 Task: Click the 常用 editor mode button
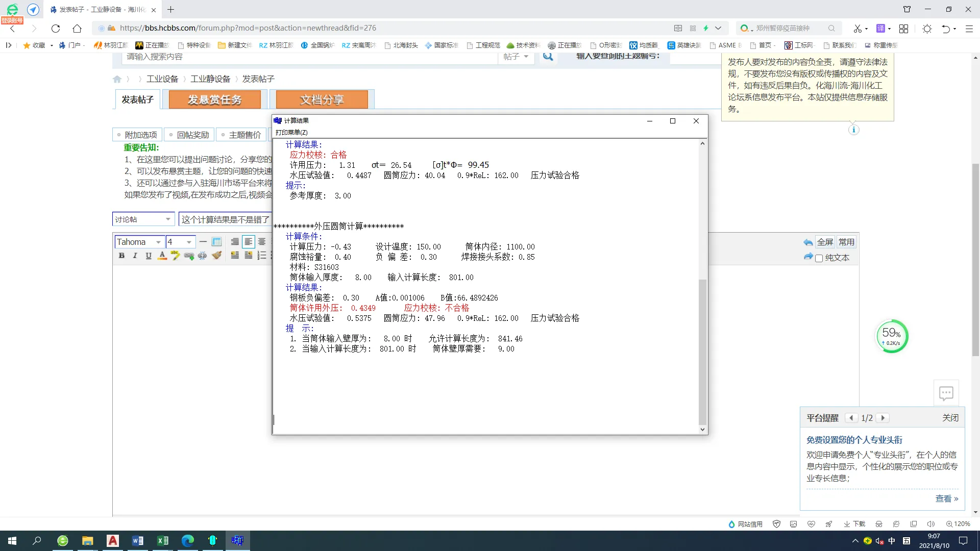point(846,242)
